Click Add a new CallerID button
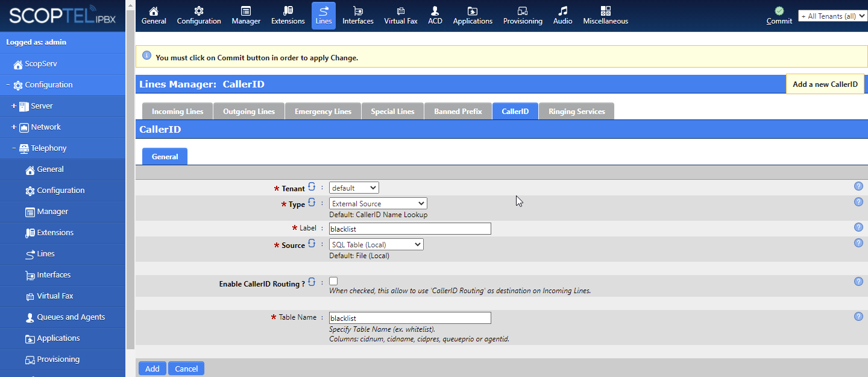The width and height of the screenshot is (868, 377). point(825,84)
